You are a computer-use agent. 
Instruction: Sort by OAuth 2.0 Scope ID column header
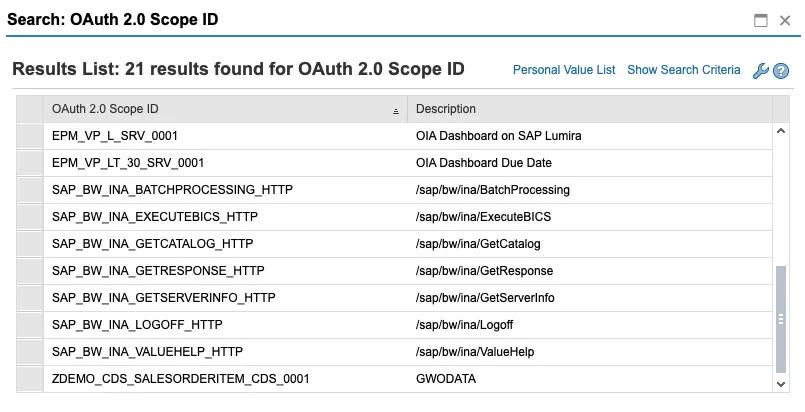[x=200, y=109]
